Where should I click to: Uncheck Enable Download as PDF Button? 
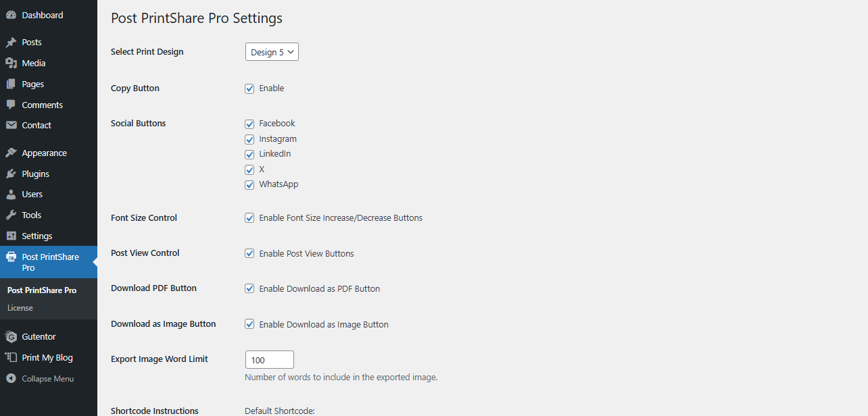249,288
